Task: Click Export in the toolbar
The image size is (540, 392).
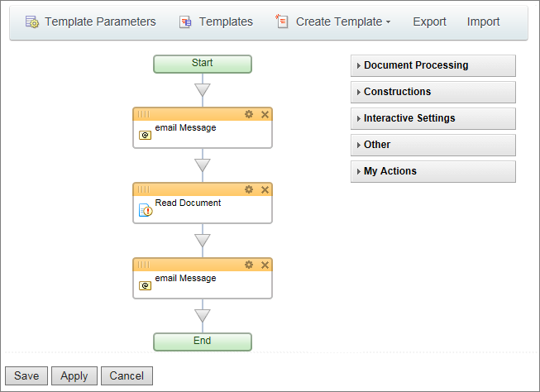Action: click(429, 22)
